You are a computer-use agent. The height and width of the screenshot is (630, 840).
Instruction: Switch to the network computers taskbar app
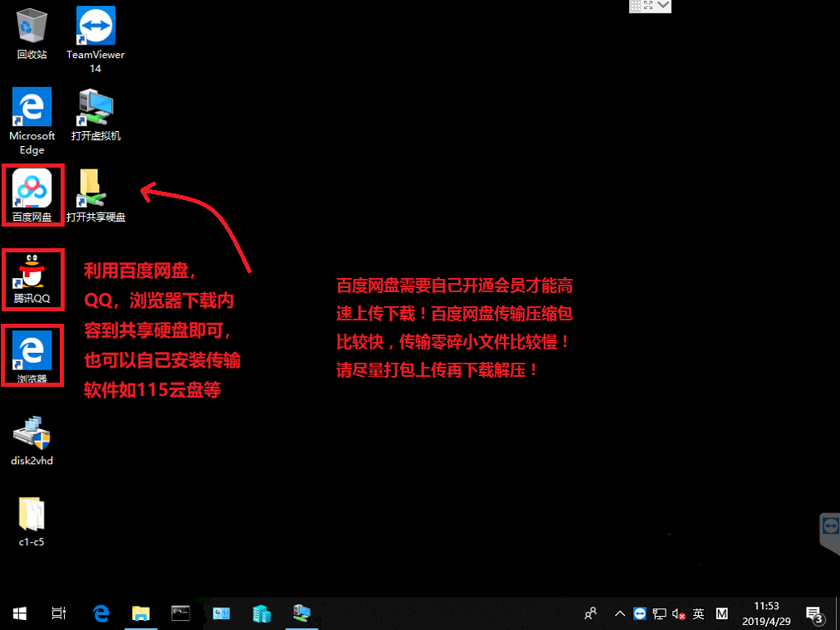click(x=302, y=613)
